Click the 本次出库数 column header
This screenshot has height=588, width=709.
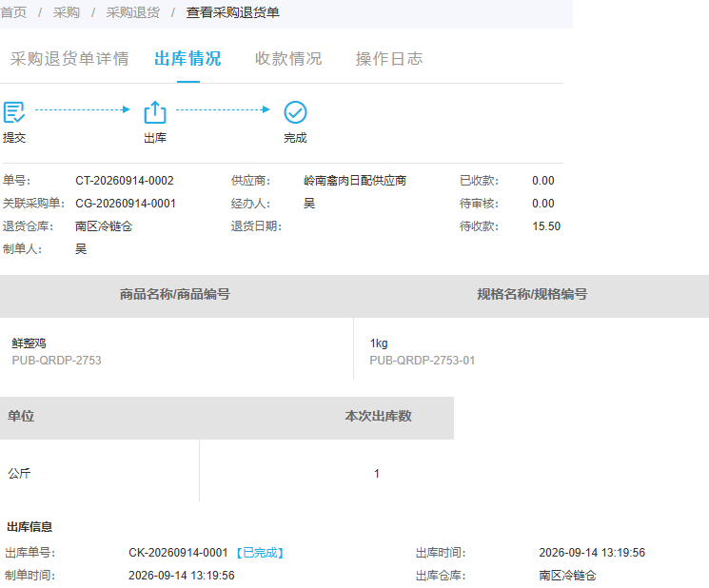(379, 416)
